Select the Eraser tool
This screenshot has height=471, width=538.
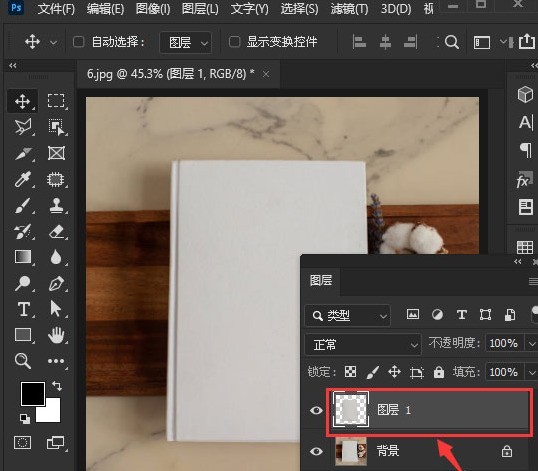tap(56, 232)
